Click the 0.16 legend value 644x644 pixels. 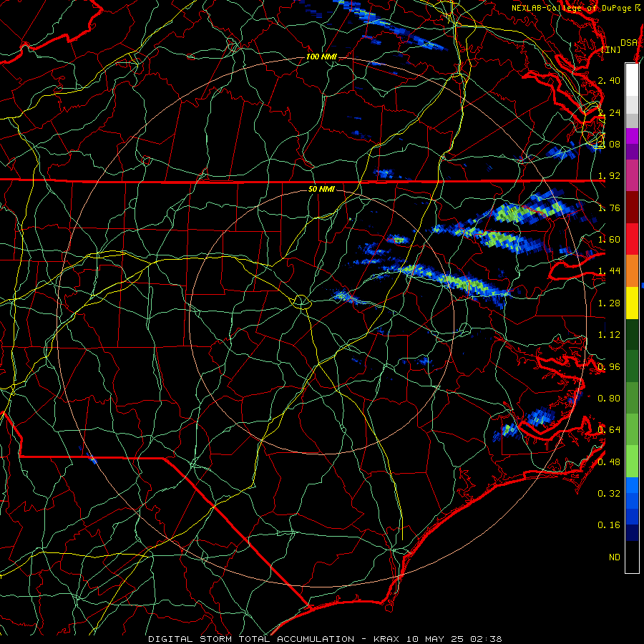tap(609, 525)
